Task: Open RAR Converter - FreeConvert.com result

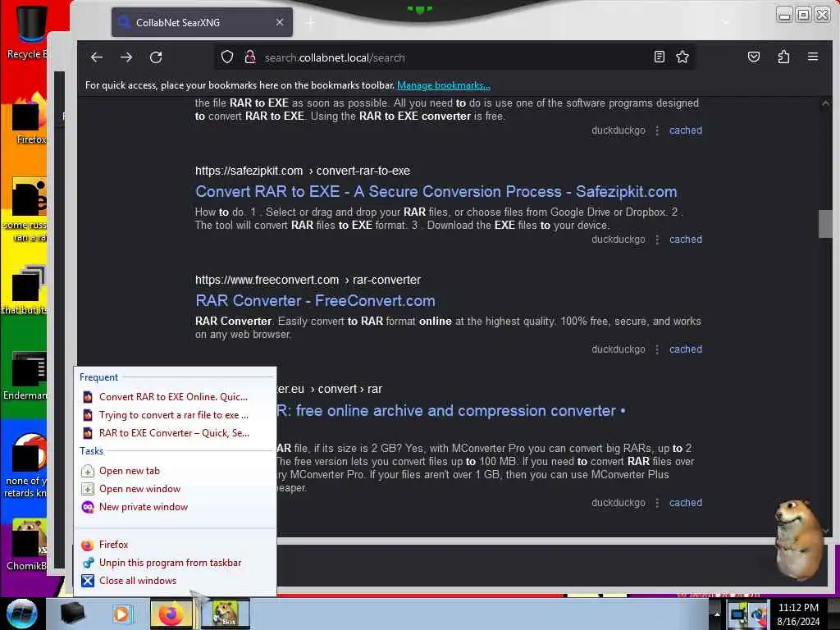Action: coord(316,300)
